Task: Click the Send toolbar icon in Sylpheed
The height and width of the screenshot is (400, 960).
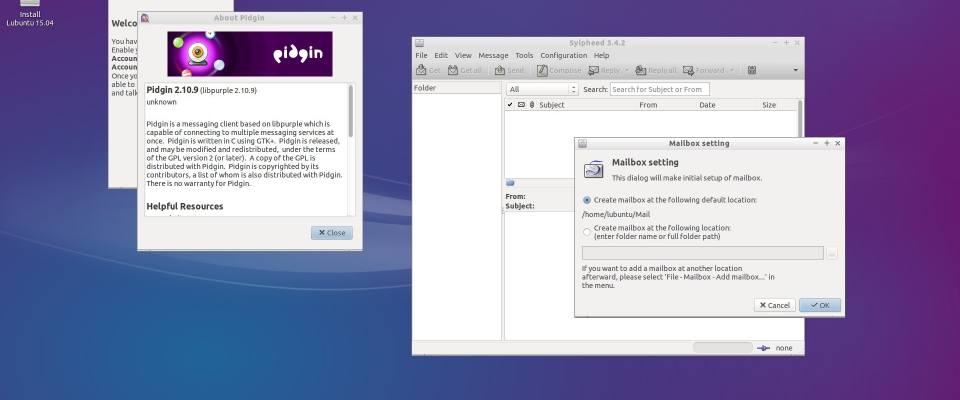Action: tap(500, 70)
